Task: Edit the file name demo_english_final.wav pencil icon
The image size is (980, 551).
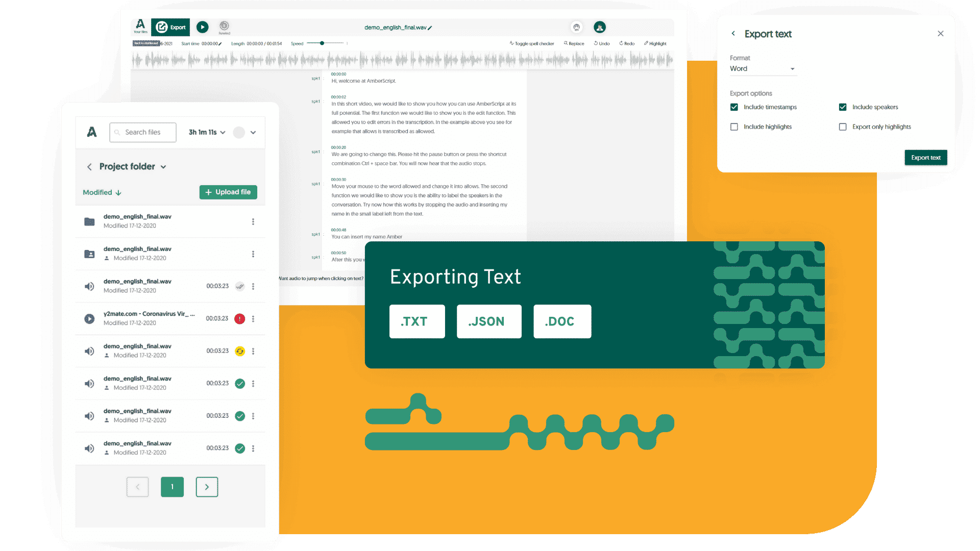Action: (430, 28)
